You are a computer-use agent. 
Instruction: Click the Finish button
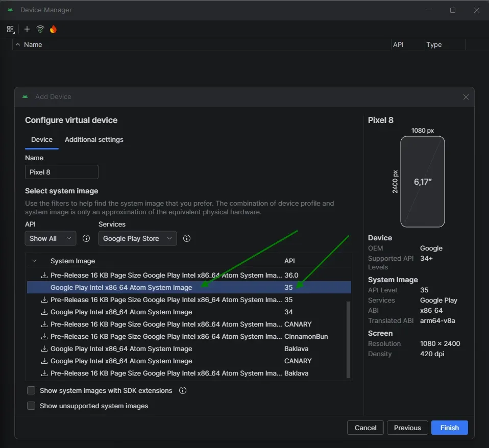449,428
